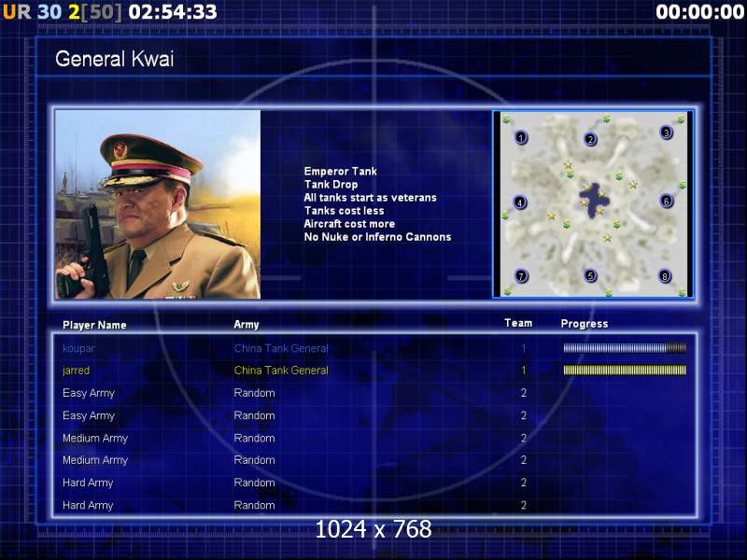This screenshot has width=747, height=560.
Task: Click the Army column header
Action: [x=247, y=325]
